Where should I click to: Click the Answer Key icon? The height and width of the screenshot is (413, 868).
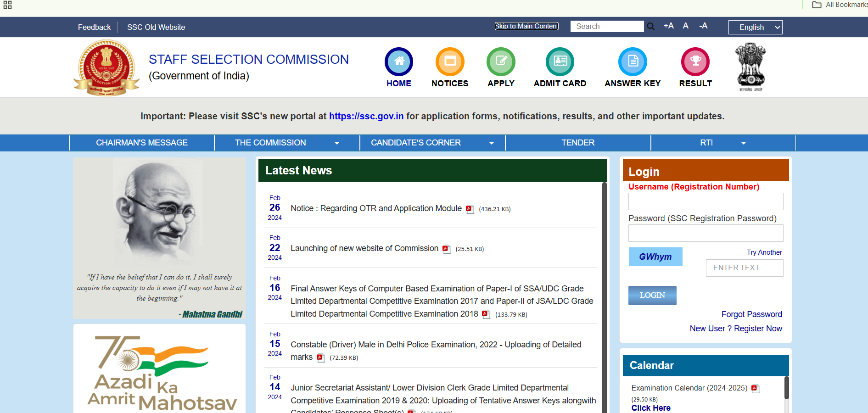(632, 61)
